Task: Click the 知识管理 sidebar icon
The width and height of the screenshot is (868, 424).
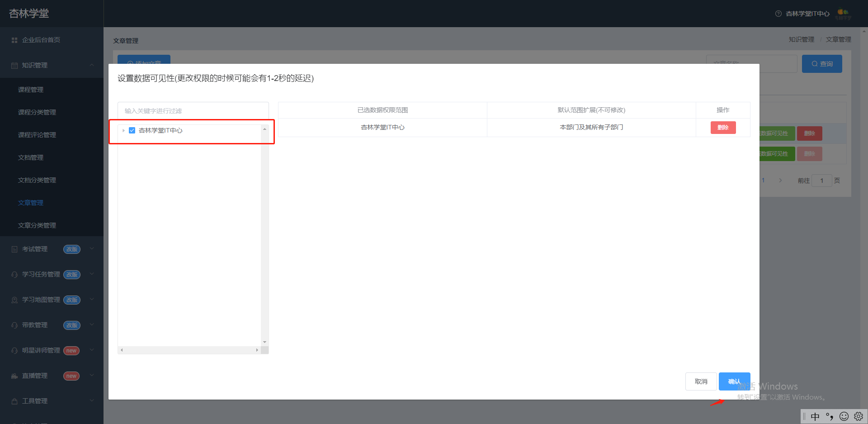Action: click(x=14, y=66)
